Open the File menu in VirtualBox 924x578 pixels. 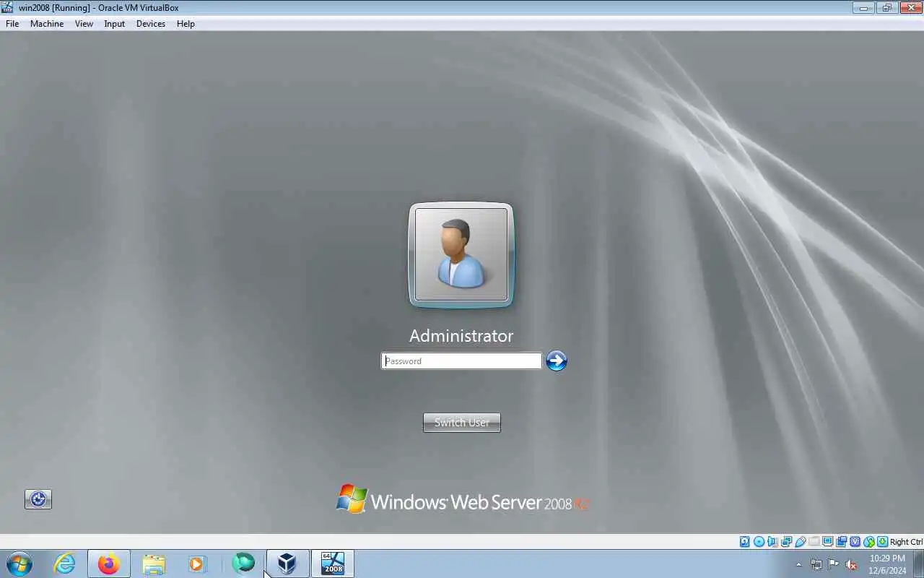point(12,24)
